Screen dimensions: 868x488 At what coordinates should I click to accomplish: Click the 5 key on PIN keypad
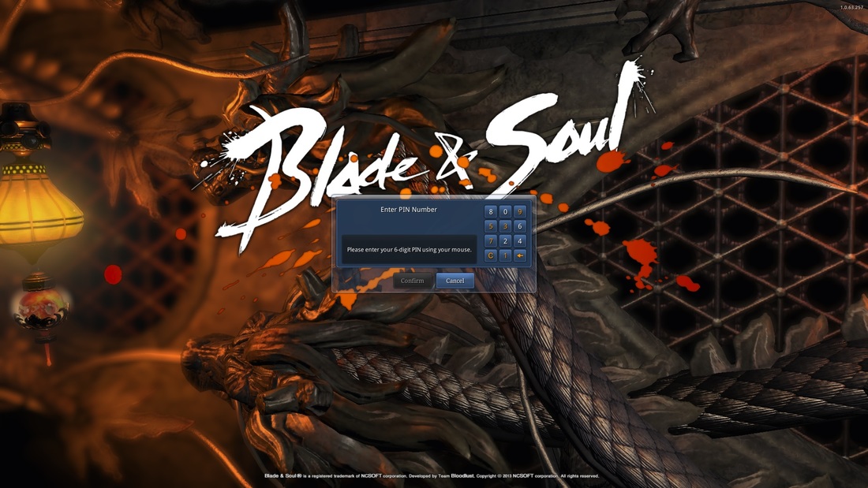point(491,225)
